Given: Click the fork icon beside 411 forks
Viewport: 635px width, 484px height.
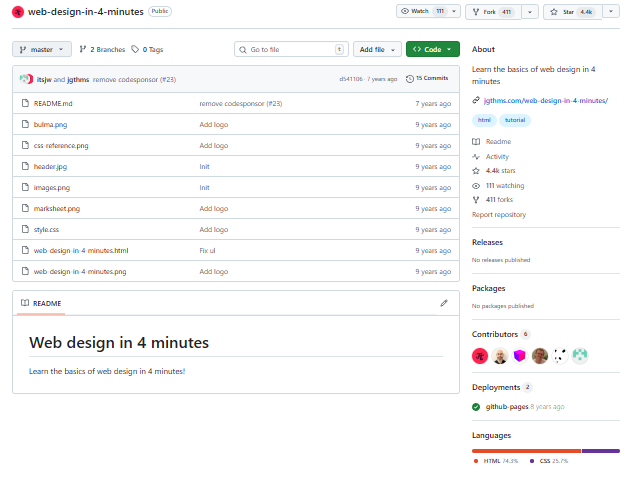Looking at the screenshot, I should tap(476, 199).
